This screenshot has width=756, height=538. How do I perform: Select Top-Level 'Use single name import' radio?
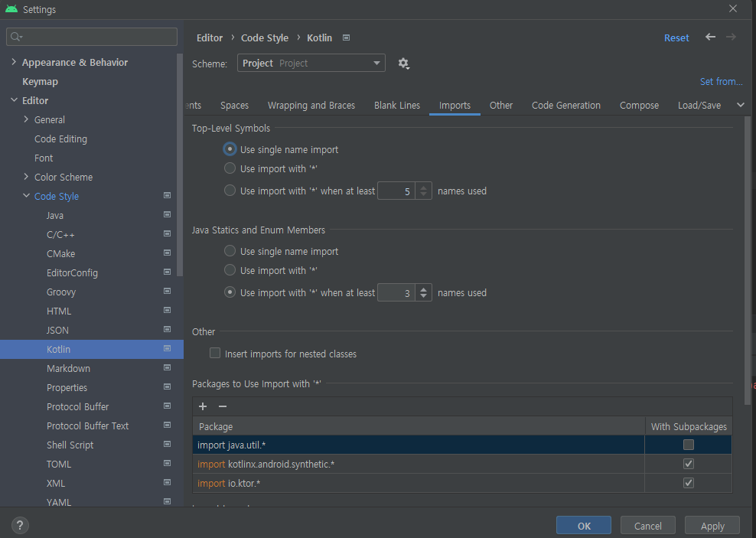(230, 149)
